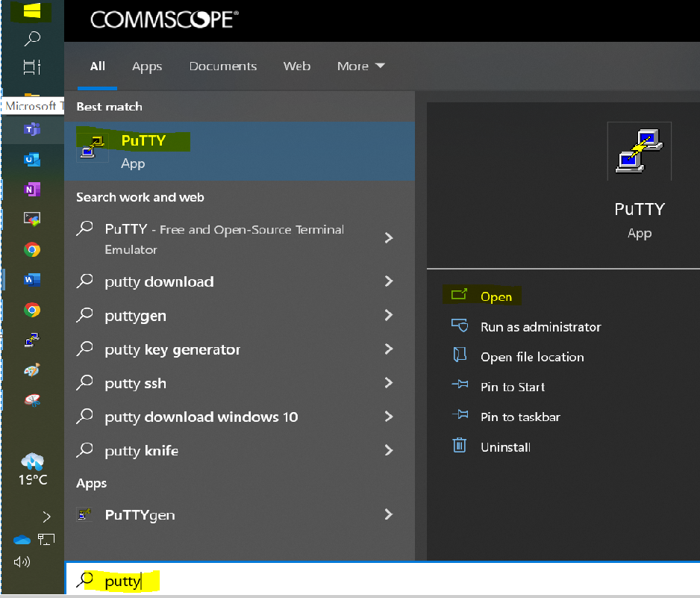Expand the PuTTYgen app result arrow
The width and height of the screenshot is (700, 598).
(x=388, y=514)
